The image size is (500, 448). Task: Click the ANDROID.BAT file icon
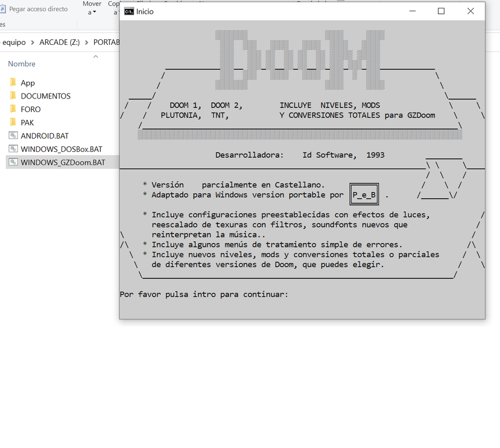tap(13, 136)
